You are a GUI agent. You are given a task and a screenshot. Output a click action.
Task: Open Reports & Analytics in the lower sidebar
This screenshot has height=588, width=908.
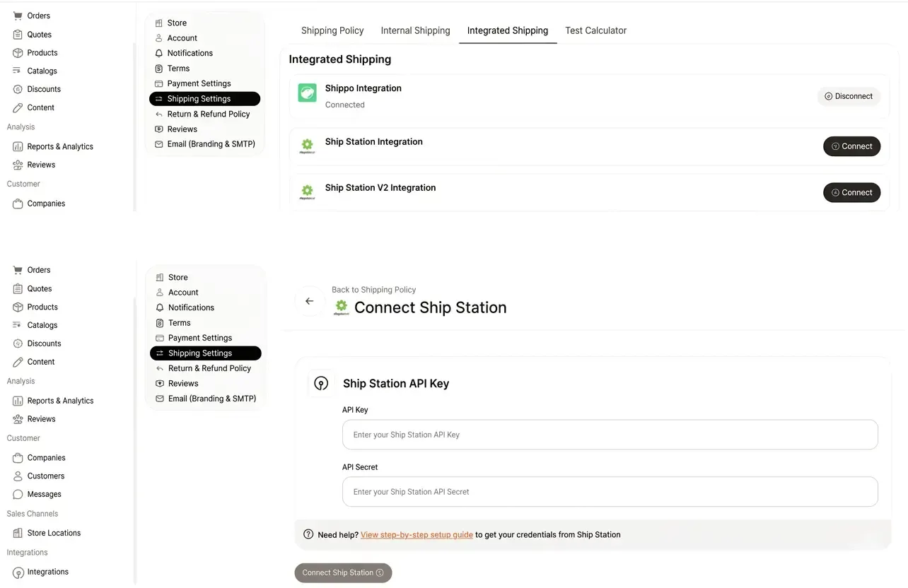pos(53,401)
